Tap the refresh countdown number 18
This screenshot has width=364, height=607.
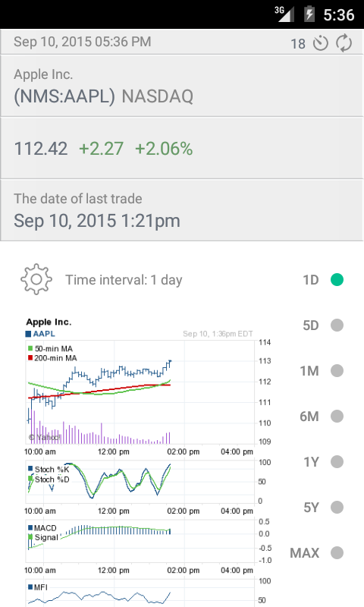[298, 44]
